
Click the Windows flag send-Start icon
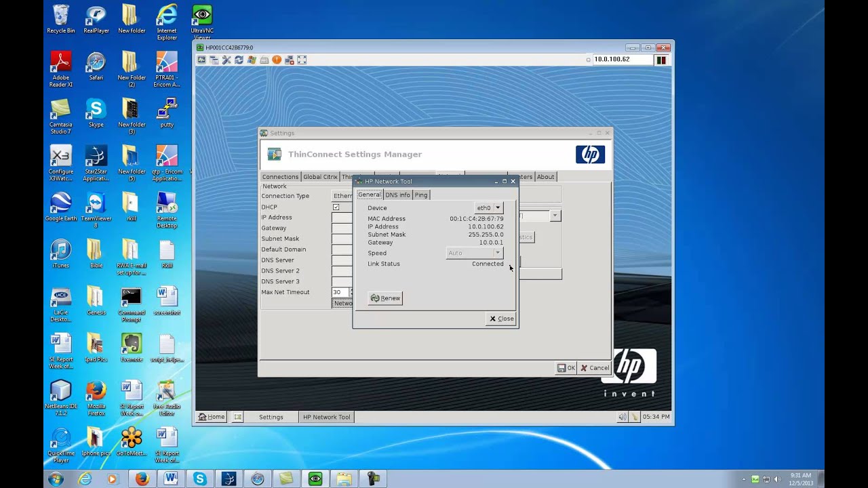point(252,60)
